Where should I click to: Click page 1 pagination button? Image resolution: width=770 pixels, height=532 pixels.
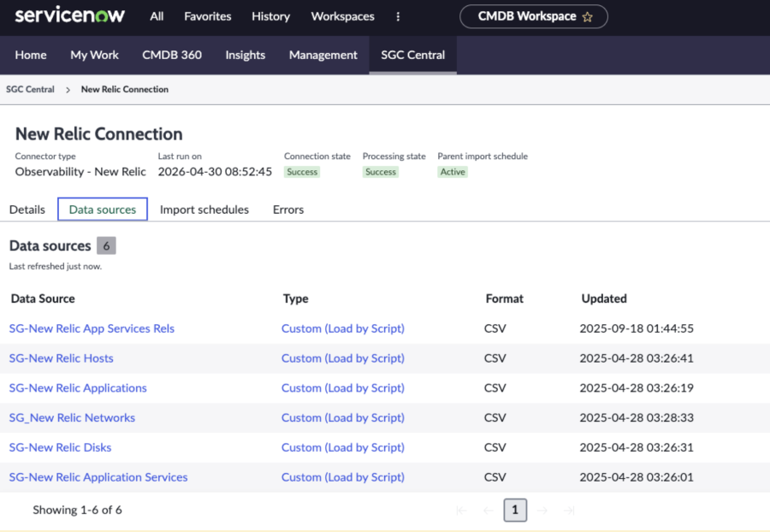[x=515, y=511]
